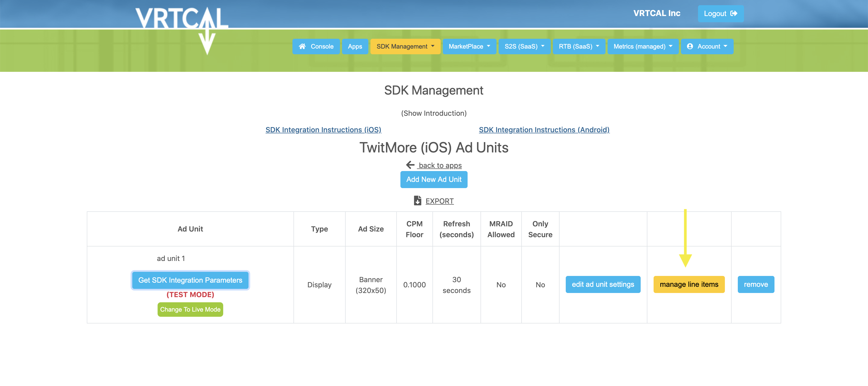The height and width of the screenshot is (386, 868).
Task: Click the 'TwitMore (iOS) Ad Units' heading
Action: pyautogui.click(x=434, y=148)
